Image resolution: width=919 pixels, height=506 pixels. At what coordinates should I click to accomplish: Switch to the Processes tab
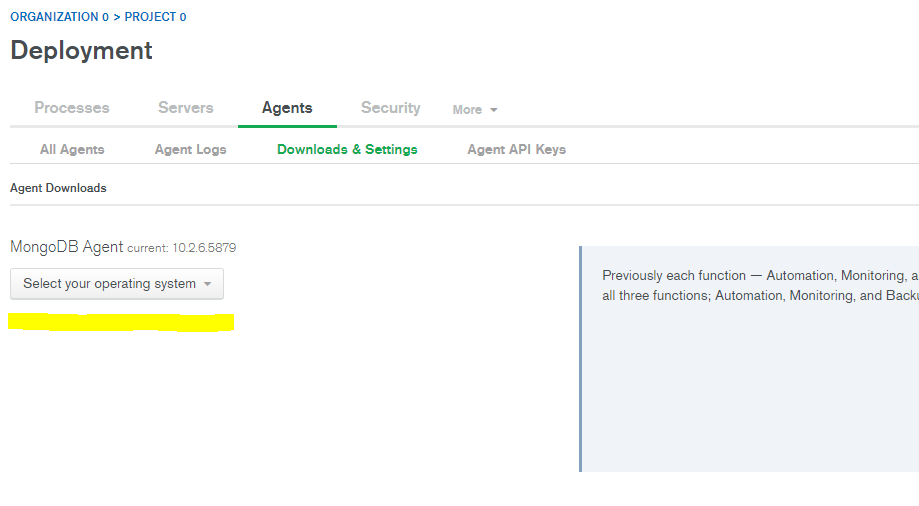pyautogui.click(x=72, y=108)
